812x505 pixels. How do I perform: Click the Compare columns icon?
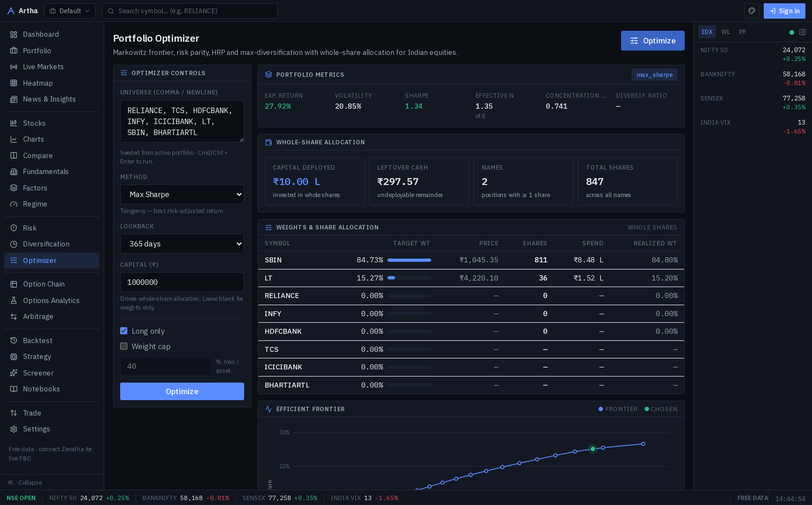[x=14, y=156]
